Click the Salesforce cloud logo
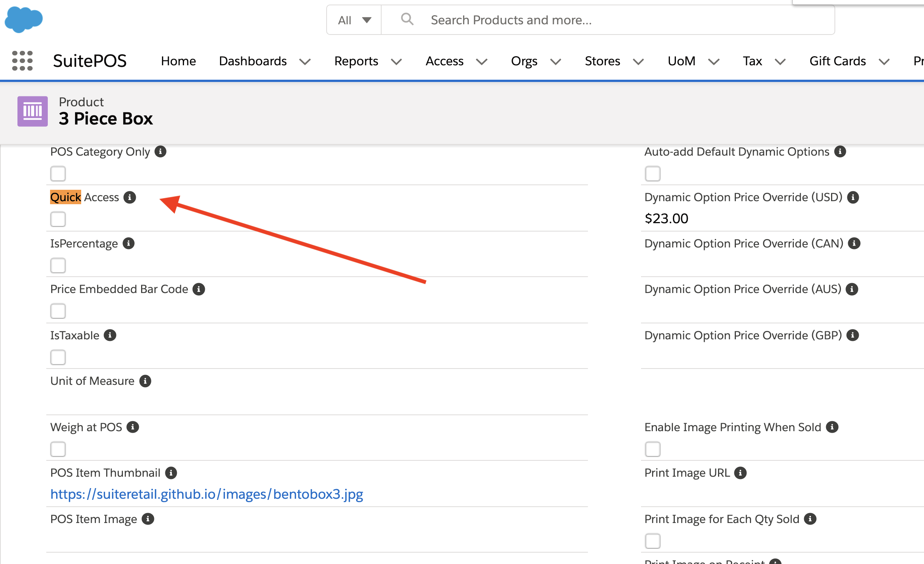 click(x=24, y=19)
